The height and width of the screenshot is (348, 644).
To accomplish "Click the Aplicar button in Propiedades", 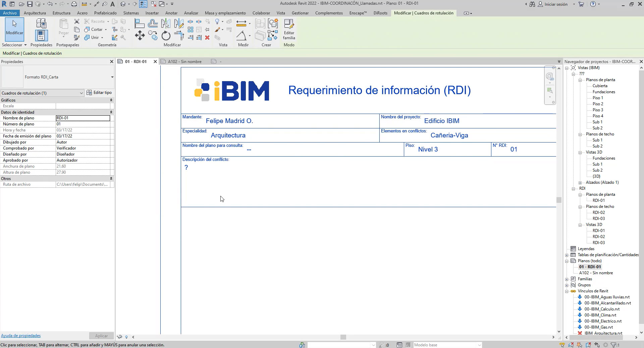I will click(x=101, y=336).
